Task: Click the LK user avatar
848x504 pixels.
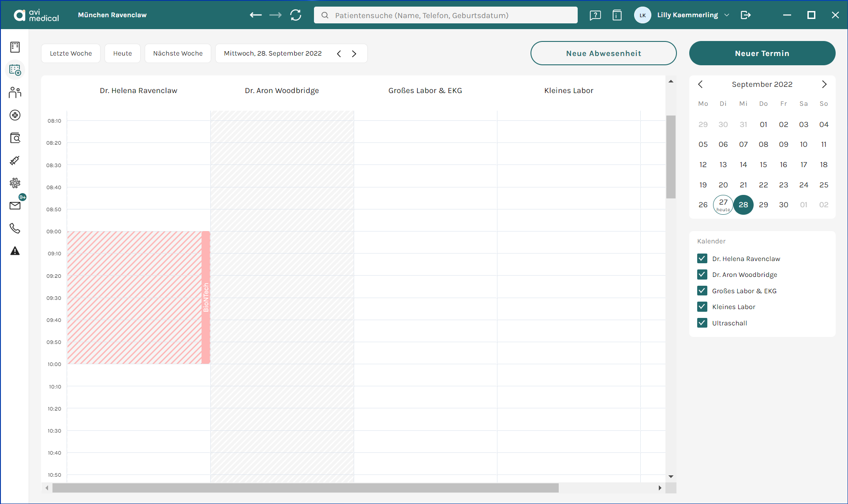Action: 643,15
